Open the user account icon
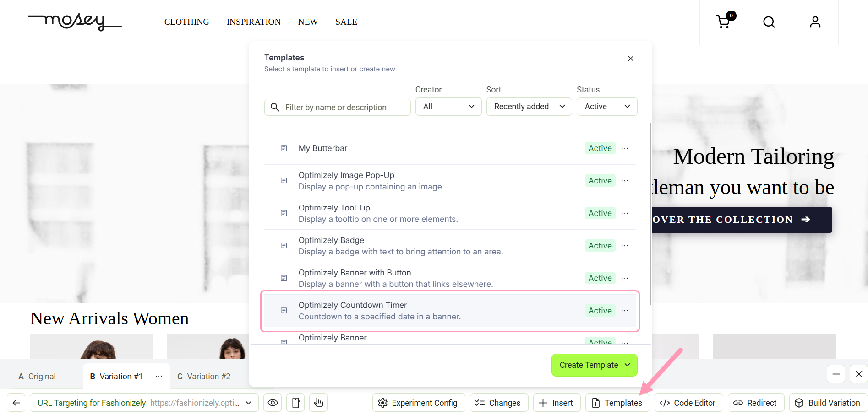 point(815,22)
